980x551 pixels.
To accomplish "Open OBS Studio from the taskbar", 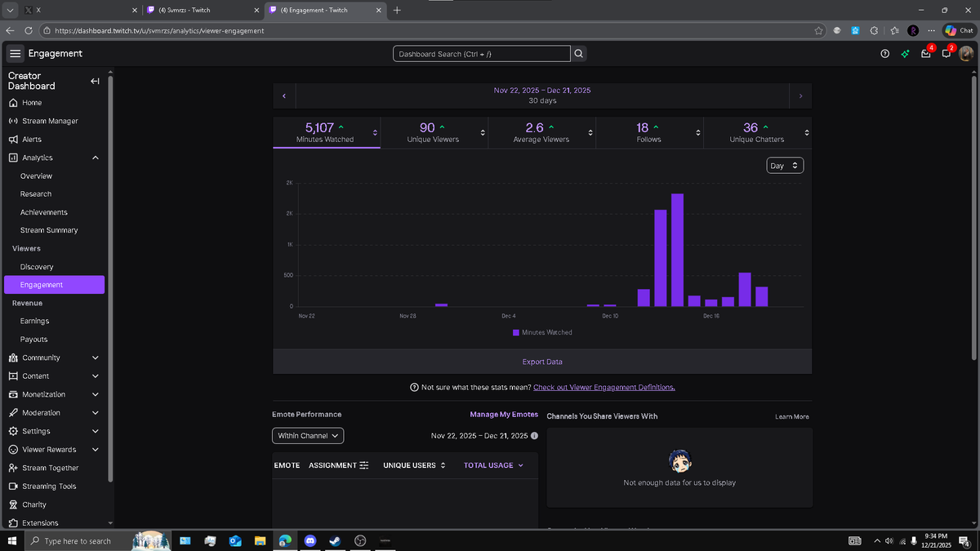I will tap(360, 541).
